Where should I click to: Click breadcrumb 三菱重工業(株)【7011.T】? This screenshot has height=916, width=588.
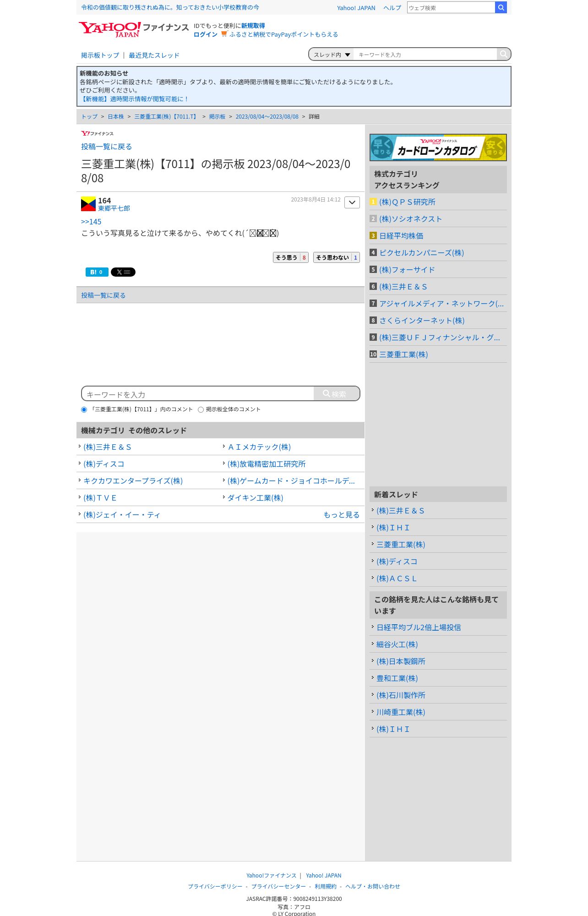click(x=166, y=117)
